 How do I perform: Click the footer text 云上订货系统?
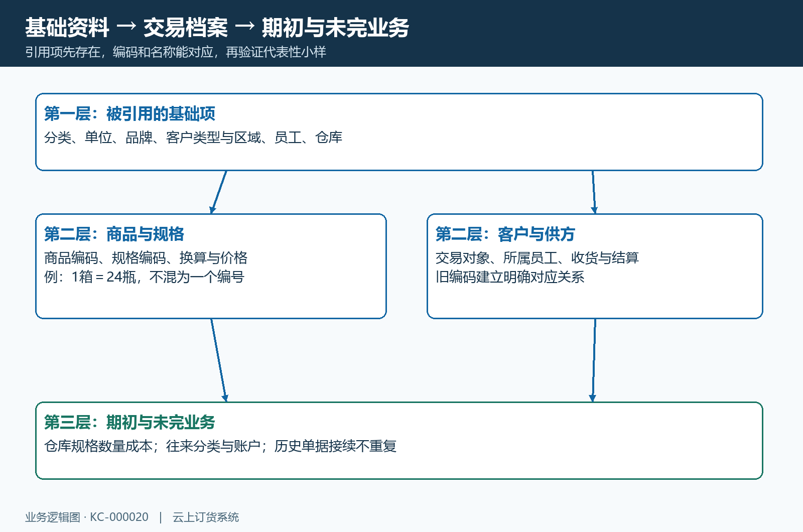pos(206,517)
